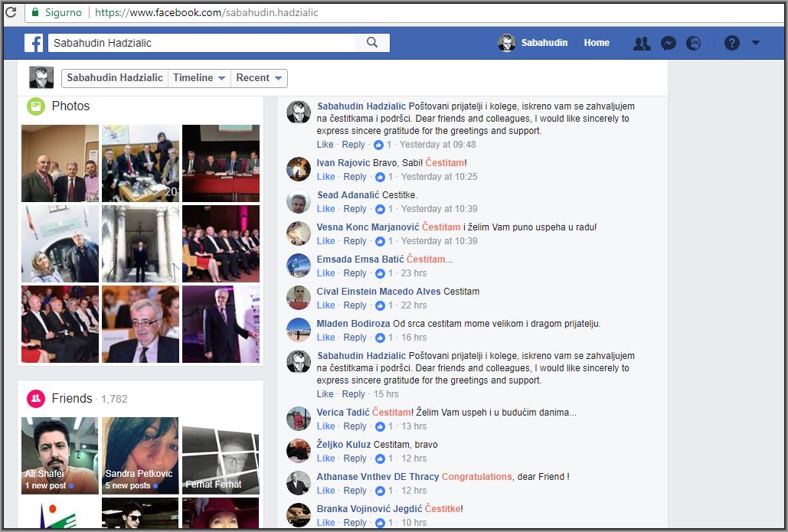This screenshot has height=532, width=788.
Task: Like Vesna Konc Marjanović's comment
Action: pos(325,241)
